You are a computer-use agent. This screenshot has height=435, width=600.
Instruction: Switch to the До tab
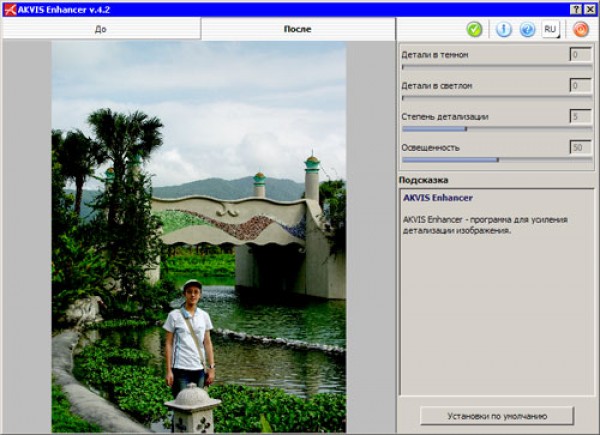click(101, 29)
